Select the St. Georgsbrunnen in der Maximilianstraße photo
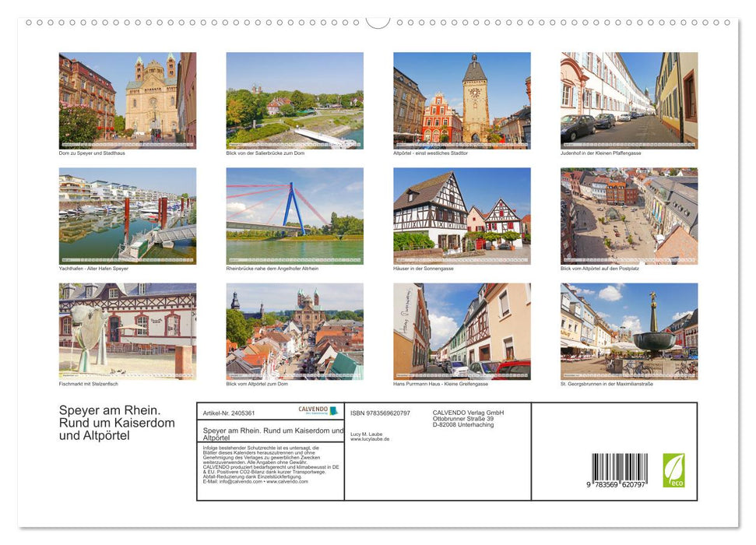 (x=629, y=332)
